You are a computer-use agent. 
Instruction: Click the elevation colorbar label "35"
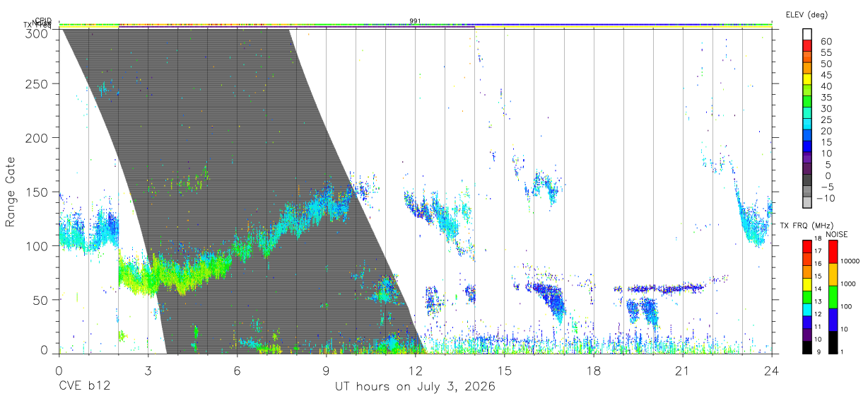coord(826,98)
